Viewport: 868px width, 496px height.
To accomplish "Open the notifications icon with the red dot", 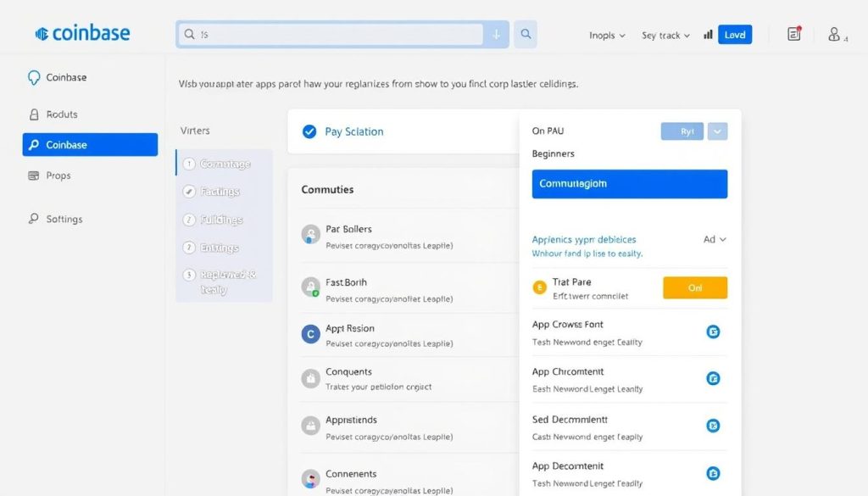I will click(x=794, y=34).
